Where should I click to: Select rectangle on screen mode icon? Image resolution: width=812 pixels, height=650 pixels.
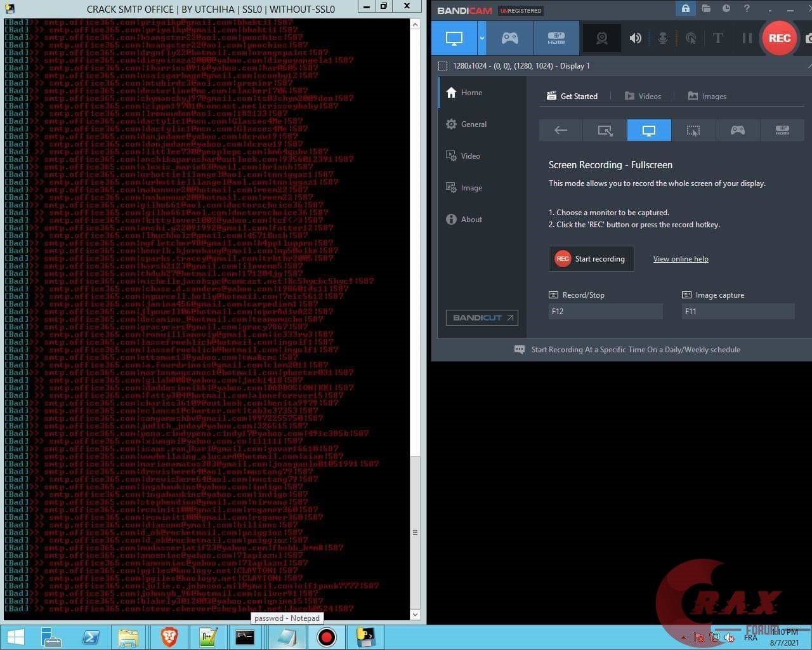605,130
